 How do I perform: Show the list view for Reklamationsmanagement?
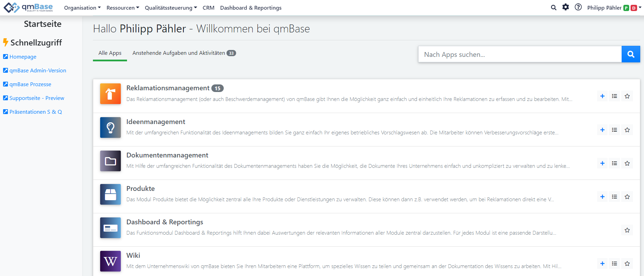tap(614, 96)
